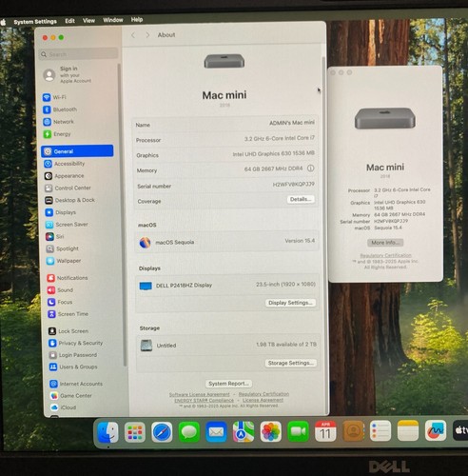468x476 pixels.
Task: Open Calendar from the Dock
Action: click(325, 431)
